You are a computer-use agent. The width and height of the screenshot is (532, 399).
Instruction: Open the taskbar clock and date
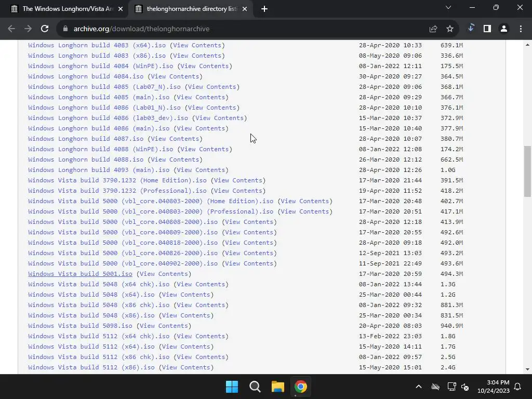click(494, 387)
